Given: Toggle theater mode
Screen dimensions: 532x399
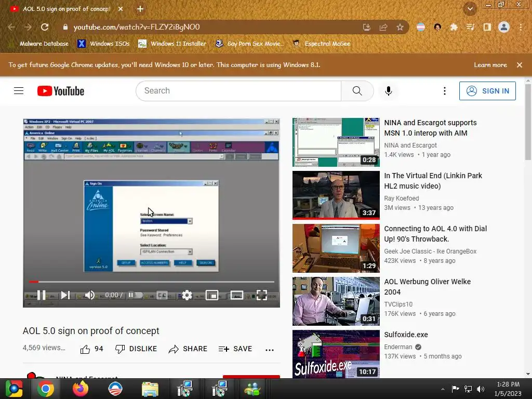Looking at the screenshot, I should [237, 295].
